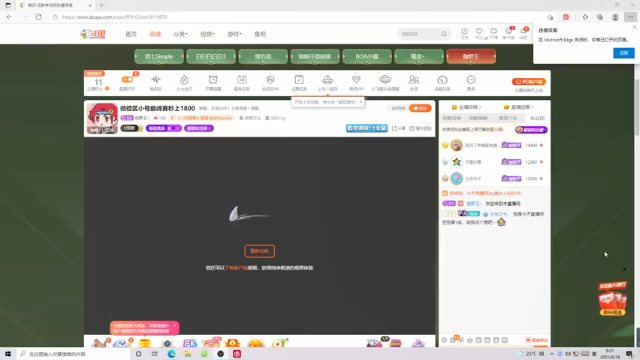Switch to the 贵宾 tab in ranking panel

pos(508,118)
